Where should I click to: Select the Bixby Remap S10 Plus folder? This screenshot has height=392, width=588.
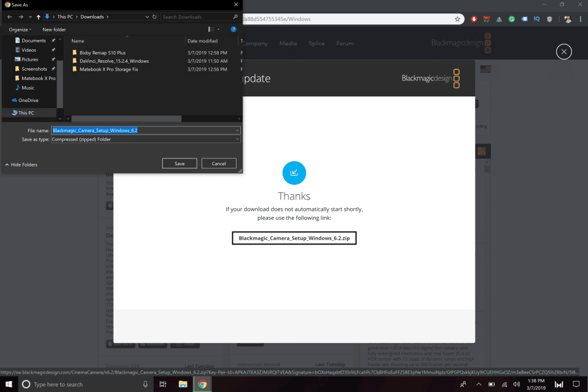(103, 53)
